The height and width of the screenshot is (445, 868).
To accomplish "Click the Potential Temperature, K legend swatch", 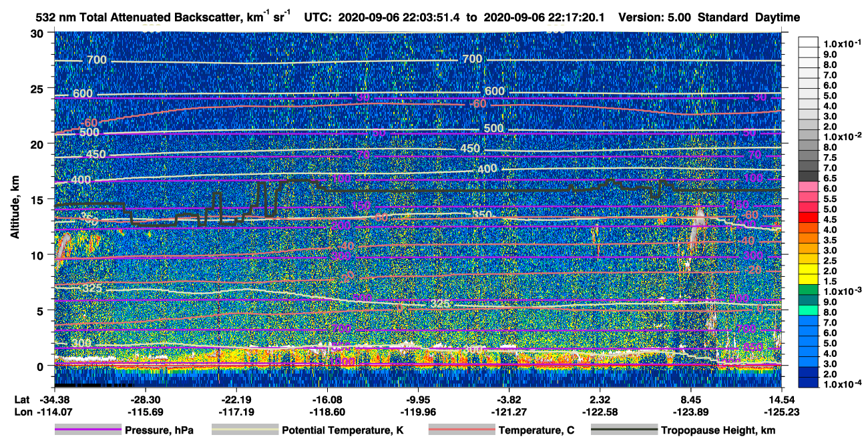I will point(244,430).
